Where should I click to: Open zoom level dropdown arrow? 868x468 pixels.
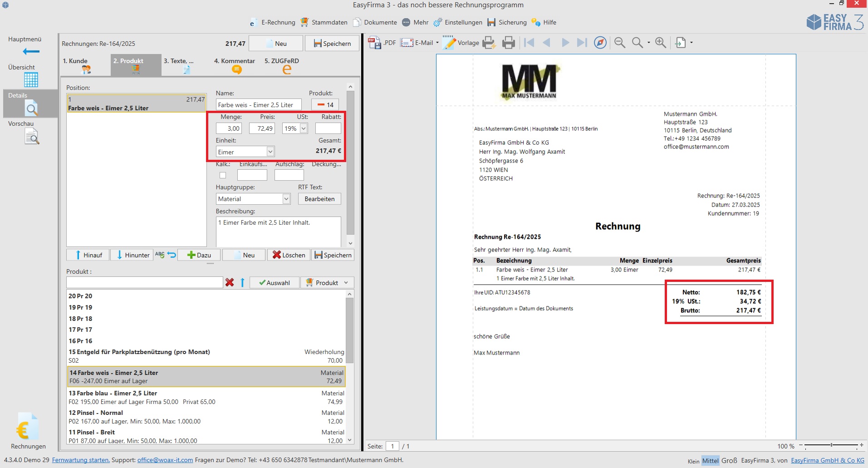coord(648,43)
